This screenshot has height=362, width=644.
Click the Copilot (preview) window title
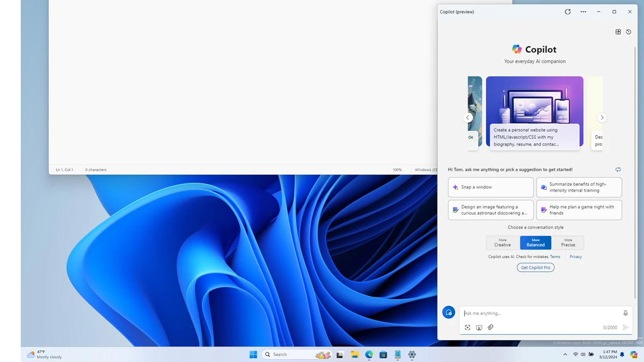pyautogui.click(x=457, y=12)
